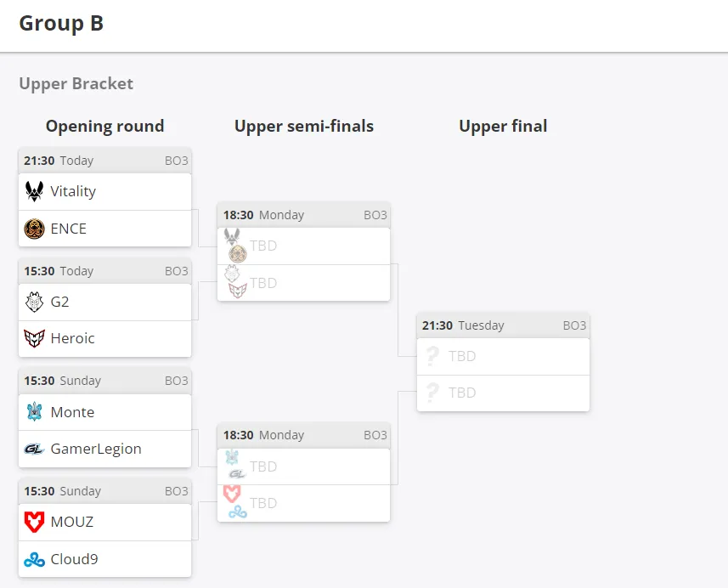Click the faded ENCE logo in semi-final
This screenshot has height=588, width=728.
click(x=238, y=253)
